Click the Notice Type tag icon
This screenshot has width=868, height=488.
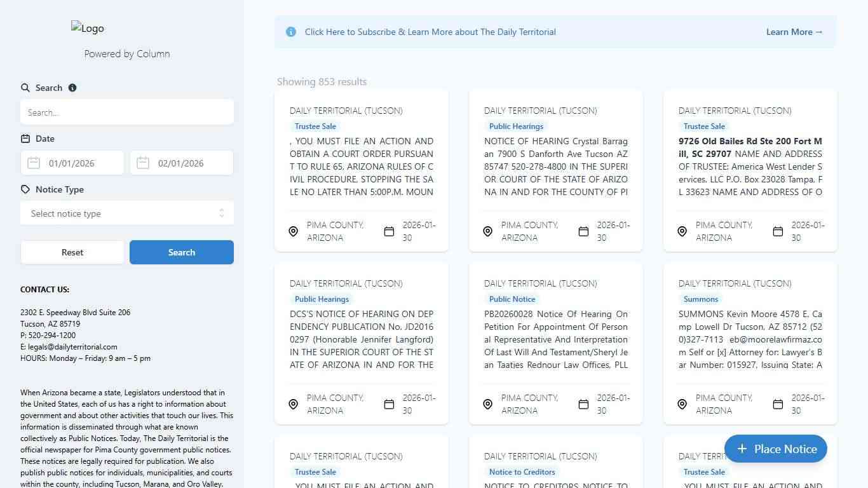pyautogui.click(x=25, y=189)
